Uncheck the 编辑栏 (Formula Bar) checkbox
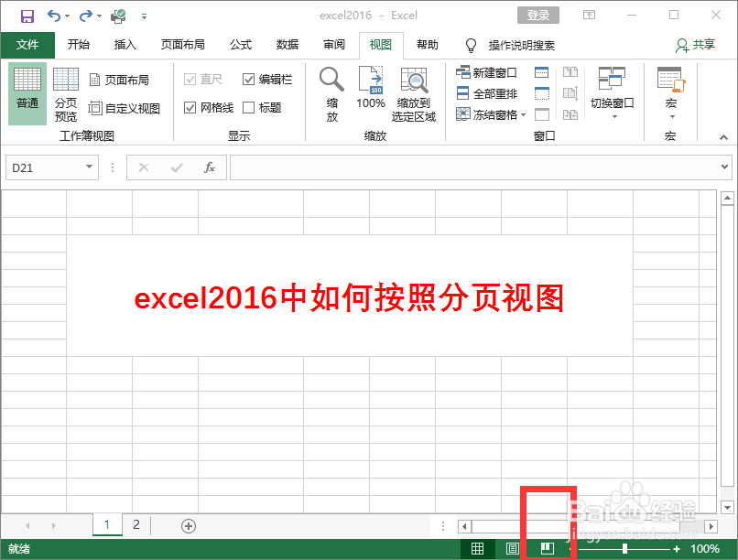Viewport: 738px width, 560px height. [247, 79]
